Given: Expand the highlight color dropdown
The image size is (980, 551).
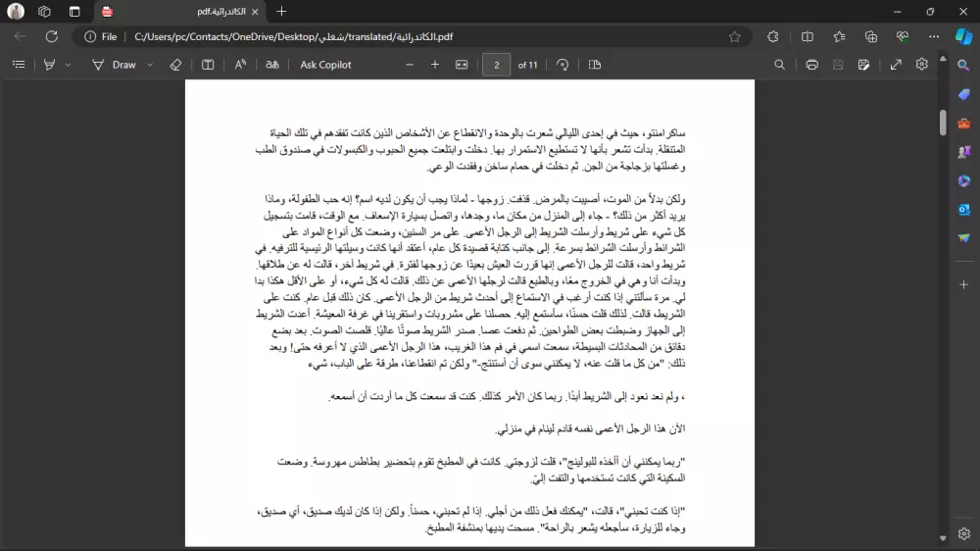Looking at the screenshot, I should (x=69, y=65).
